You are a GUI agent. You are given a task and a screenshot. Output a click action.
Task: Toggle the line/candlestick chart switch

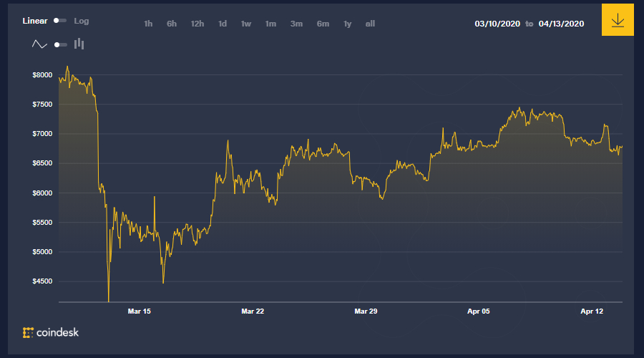(x=60, y=44)
